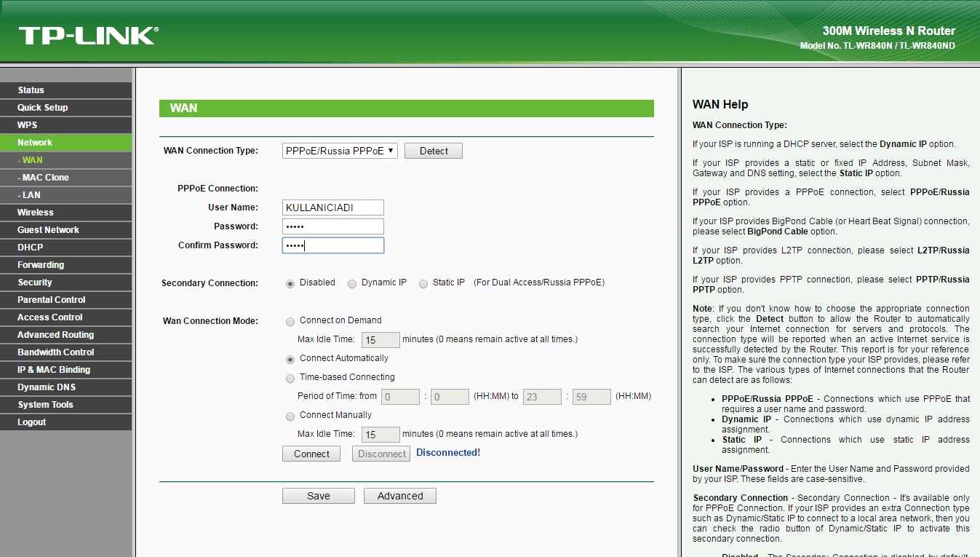This screenshot has height=557, width=980.
Task: Click the User Name field
Action: tap(333, 208)
